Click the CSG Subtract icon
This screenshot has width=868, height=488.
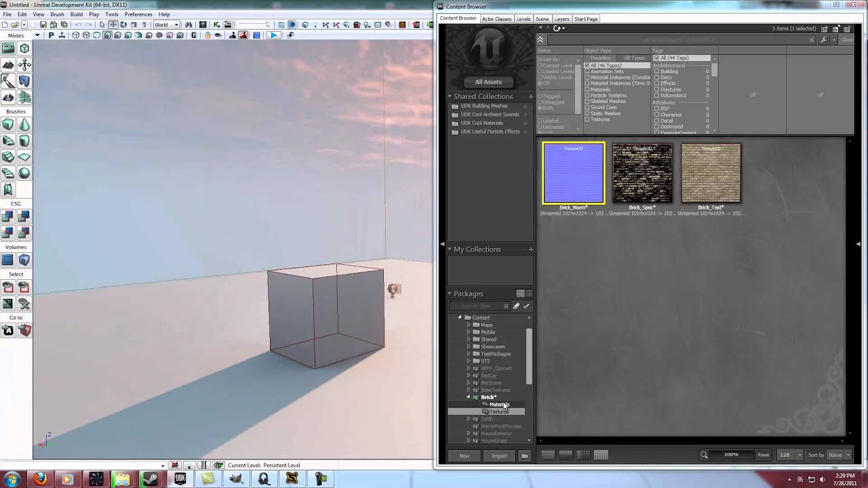[x=24, y=217]
